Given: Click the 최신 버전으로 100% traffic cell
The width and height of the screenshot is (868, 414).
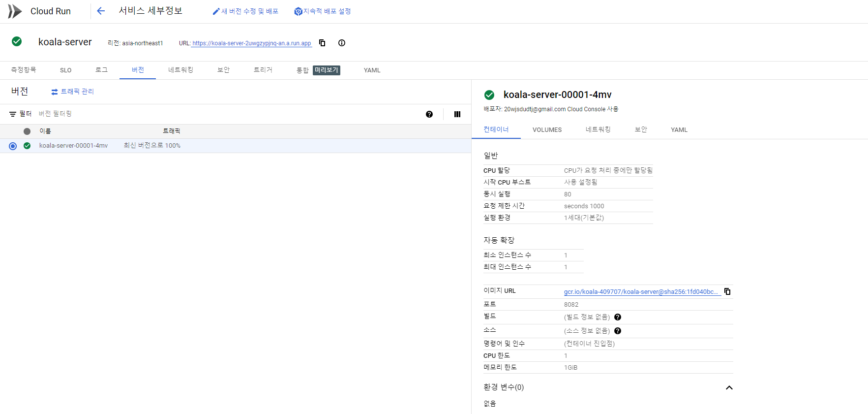Looking at the screenshot, I should point(152,146).
